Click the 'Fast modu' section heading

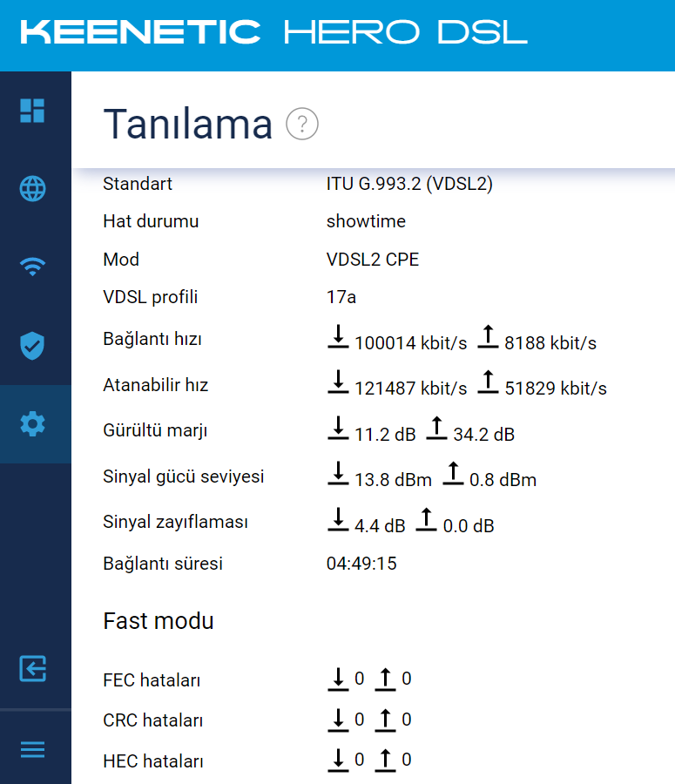159,621
